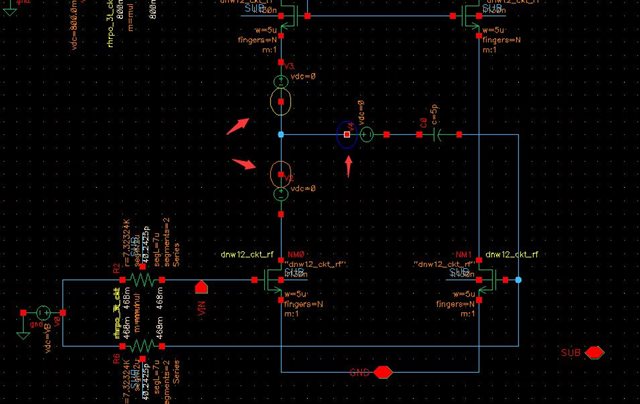Select 'w=5u' label under NM0

click(x=296, y=294)
